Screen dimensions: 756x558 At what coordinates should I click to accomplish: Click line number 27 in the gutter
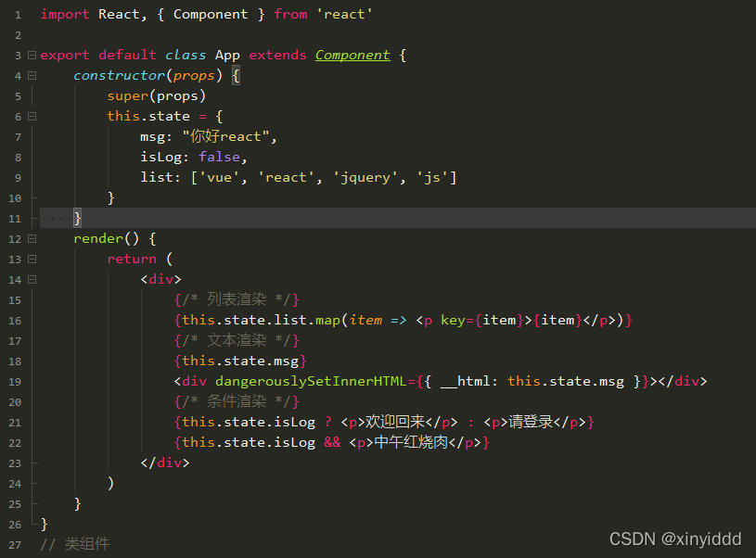[15, 545]
